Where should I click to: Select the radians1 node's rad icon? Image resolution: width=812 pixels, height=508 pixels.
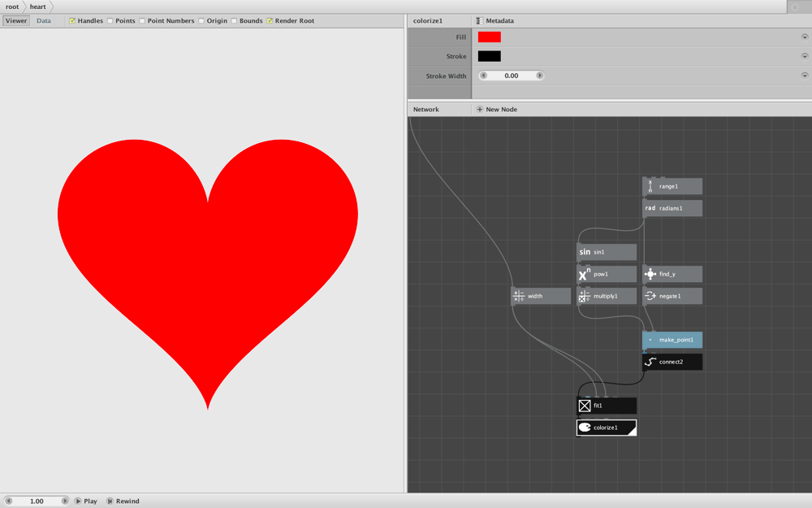[x=650, y=208]
